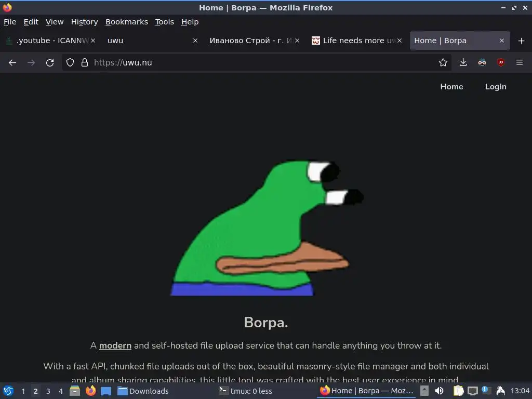Click the Borpa. heading text
This screenshot has width=532, height=399.
[x=266, y=322]
